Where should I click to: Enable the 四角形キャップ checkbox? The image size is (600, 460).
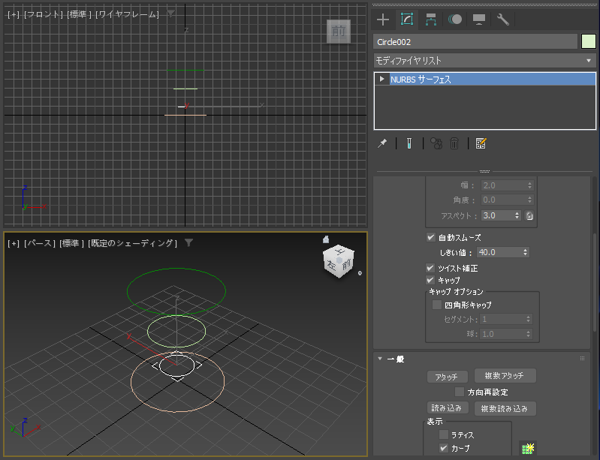(x=437, y=305)
